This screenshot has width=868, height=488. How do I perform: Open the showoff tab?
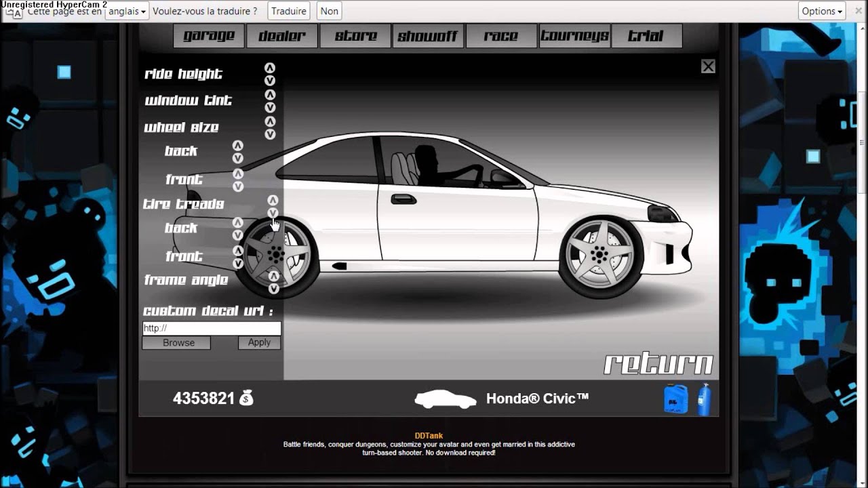(x=428, y=36)
